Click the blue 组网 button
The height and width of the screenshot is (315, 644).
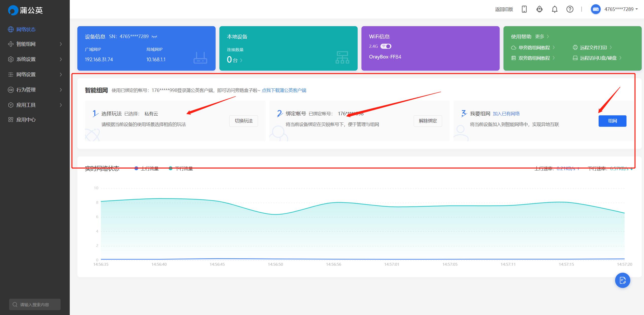(612, 121)
